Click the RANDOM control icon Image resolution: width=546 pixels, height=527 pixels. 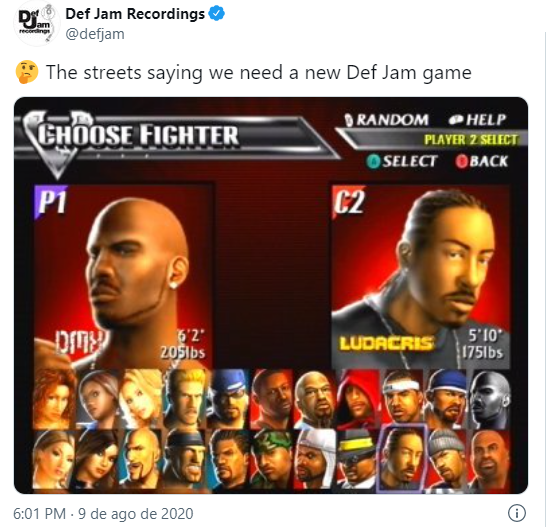(x=349, y=120)
